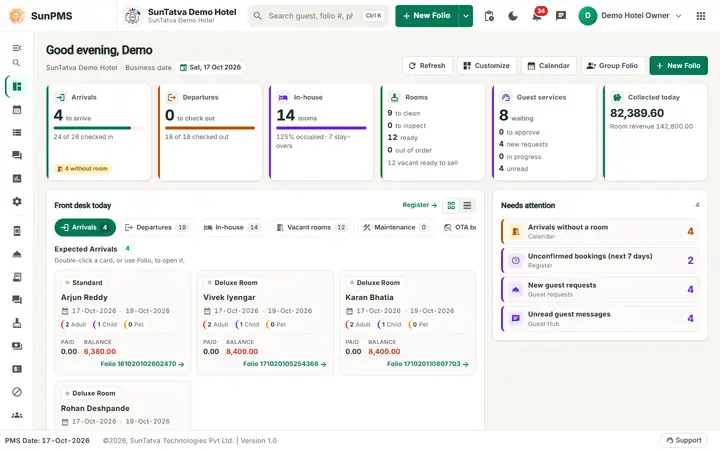This screenshot has height=450, width=720.
Task: Open Arrivals without a room alert
Action: [600, 231]
